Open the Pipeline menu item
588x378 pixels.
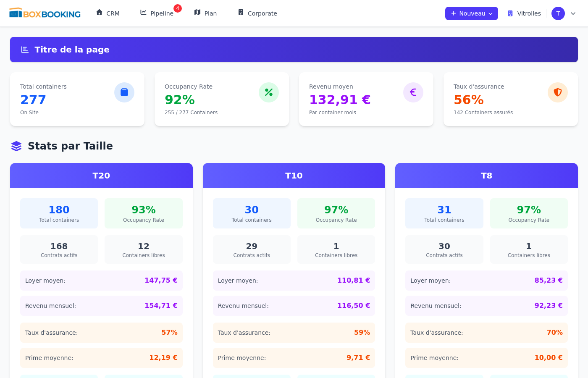[x=157, y=13]
